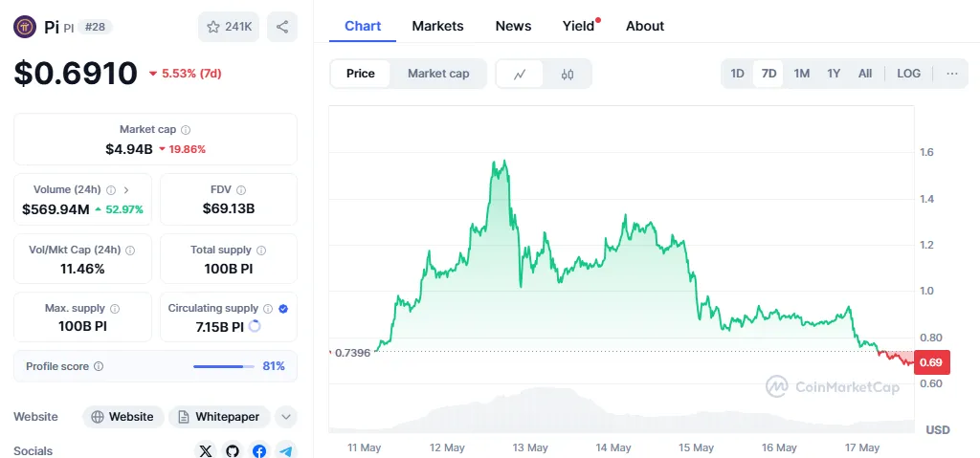Image resolution: width=980 pixels, height=458 pixels.
Task: Switch to line chart view icon
Action: coord(520,74)
